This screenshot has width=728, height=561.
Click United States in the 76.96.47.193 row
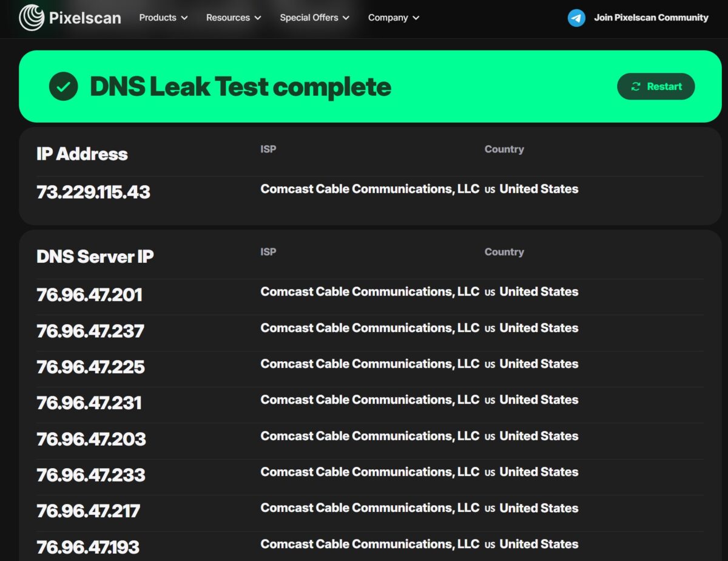[x=539, y=544]
